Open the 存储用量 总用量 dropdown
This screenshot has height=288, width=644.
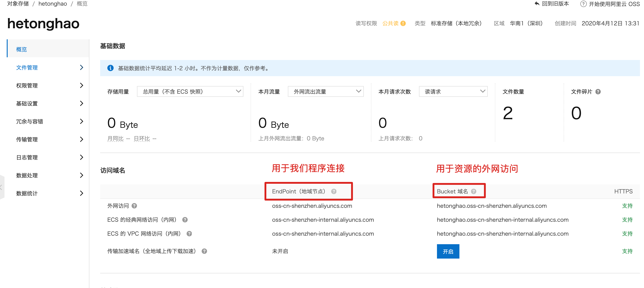190,92
